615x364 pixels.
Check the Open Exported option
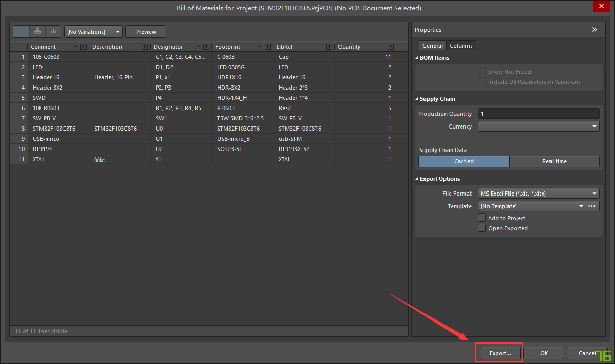(481, 228)
